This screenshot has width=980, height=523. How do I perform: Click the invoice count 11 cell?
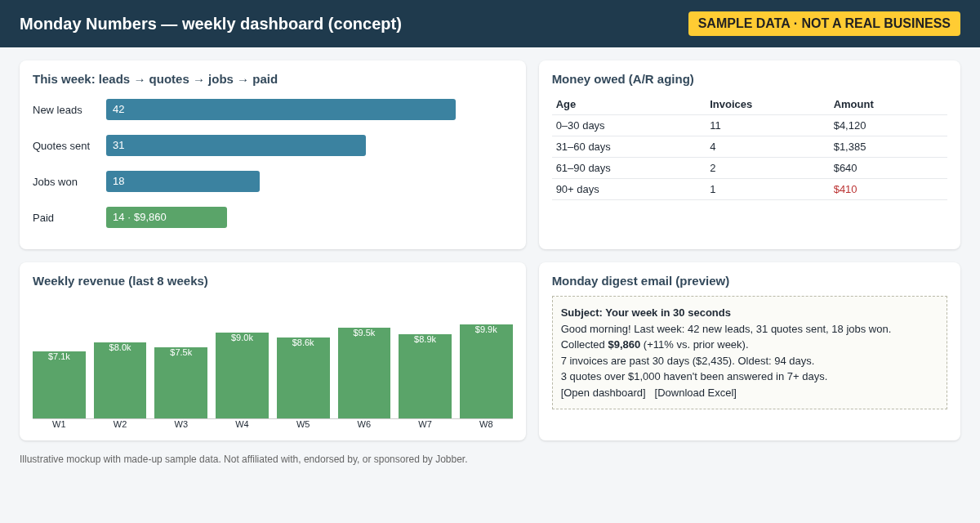click(715, 125)
